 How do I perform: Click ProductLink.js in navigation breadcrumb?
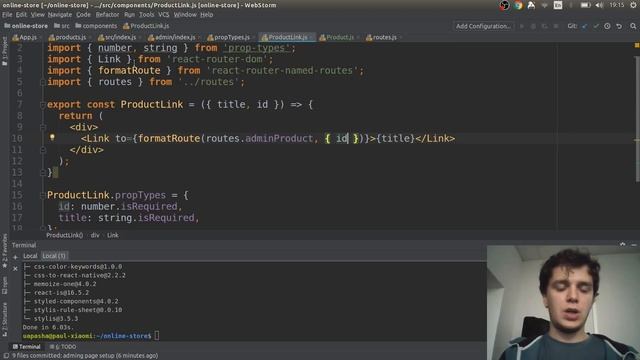click(146, 26)
